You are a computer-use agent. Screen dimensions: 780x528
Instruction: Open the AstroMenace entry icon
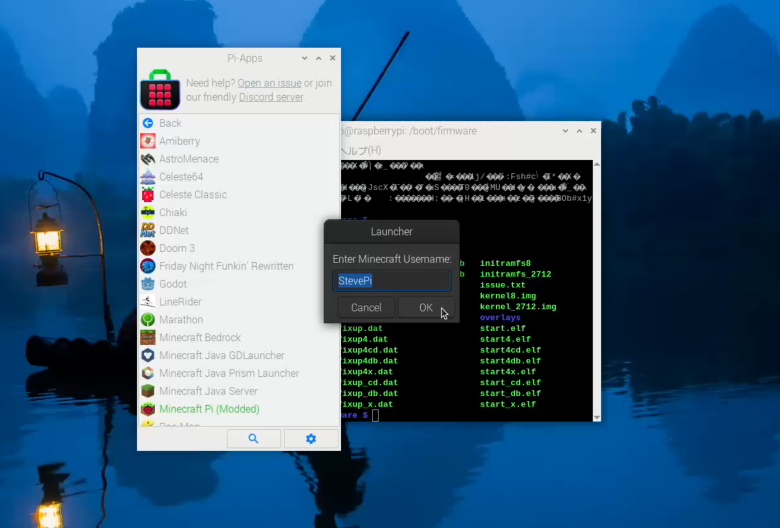click(x=148, y=159)
